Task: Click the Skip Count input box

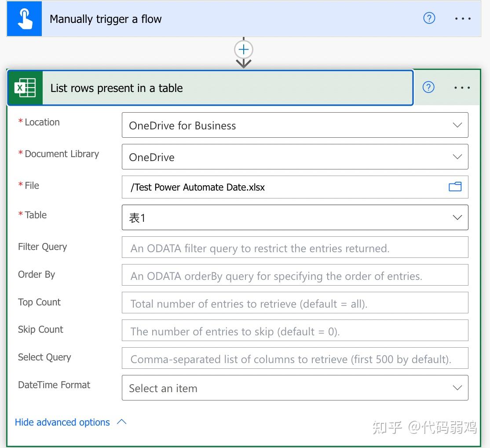Action: click(295, 330)
